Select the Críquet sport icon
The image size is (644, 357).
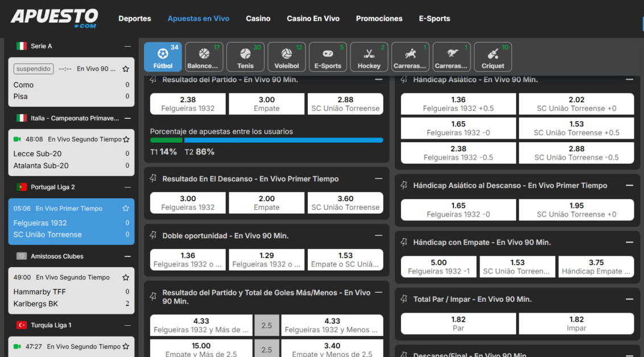pos(493,57)
